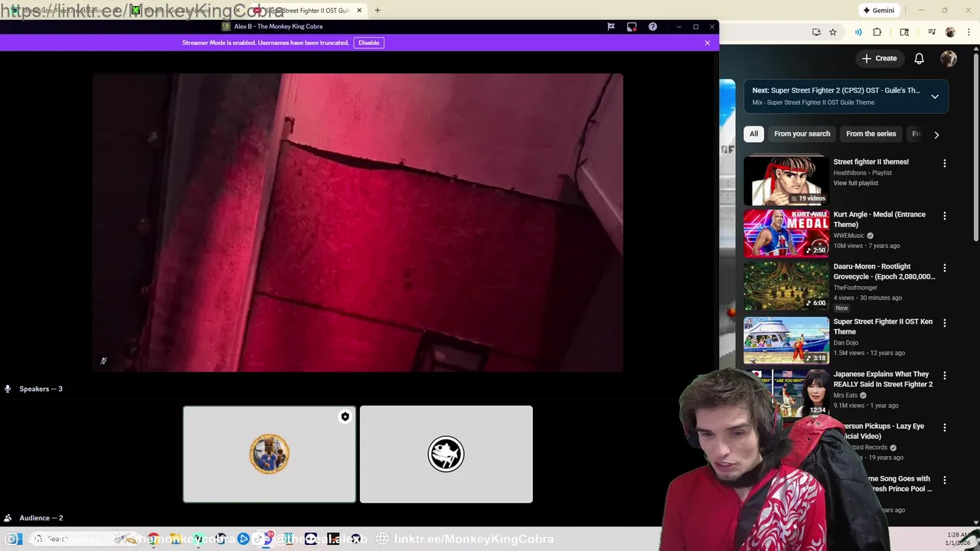This screenshot has height=551, width=980.
Task: Open Discord help question mark icon
Action: pos(652,27)
